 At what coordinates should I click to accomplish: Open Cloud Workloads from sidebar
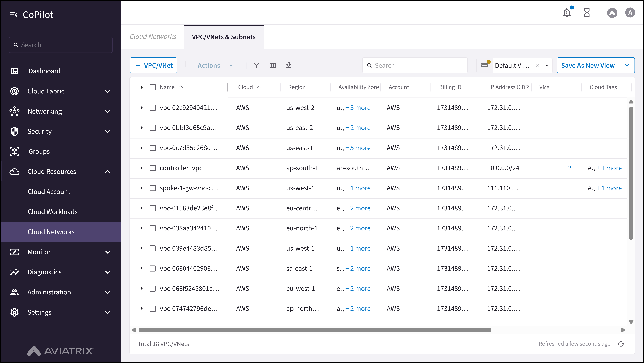click(52, 211)
